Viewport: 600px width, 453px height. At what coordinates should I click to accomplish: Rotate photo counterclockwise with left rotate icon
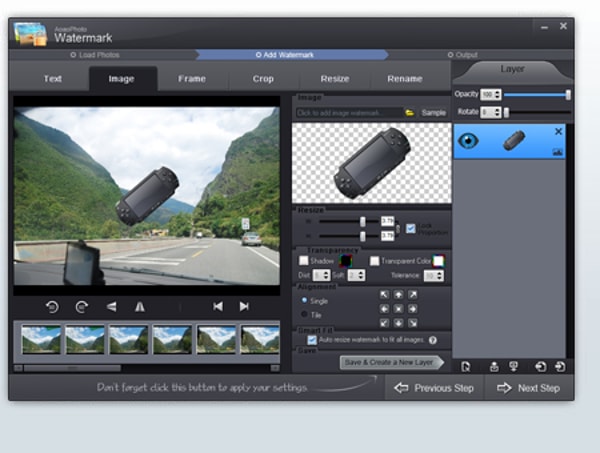pos(52,307)
